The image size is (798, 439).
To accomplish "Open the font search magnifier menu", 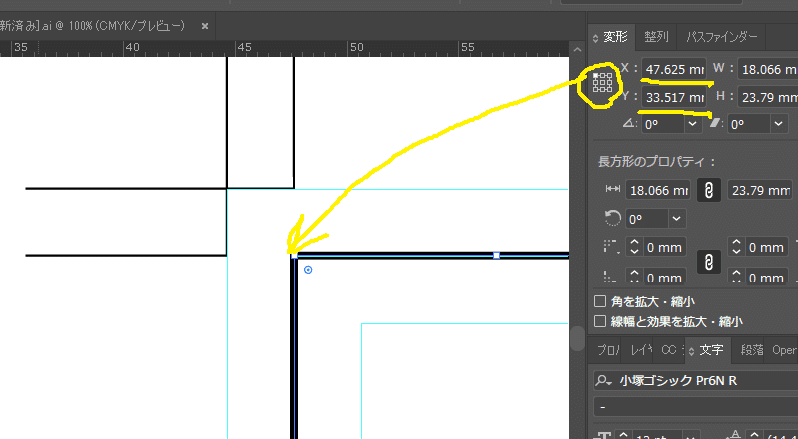I will tap(603, 381).
